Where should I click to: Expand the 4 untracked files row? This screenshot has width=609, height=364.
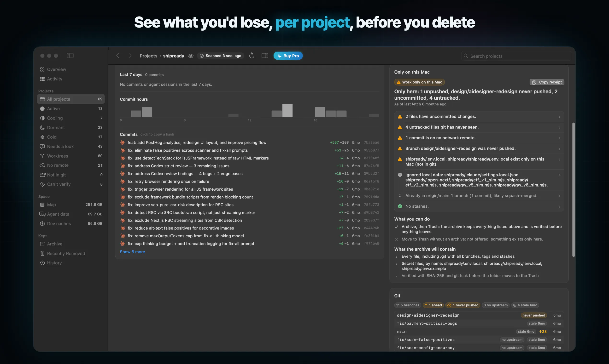[x=479, y=127]
